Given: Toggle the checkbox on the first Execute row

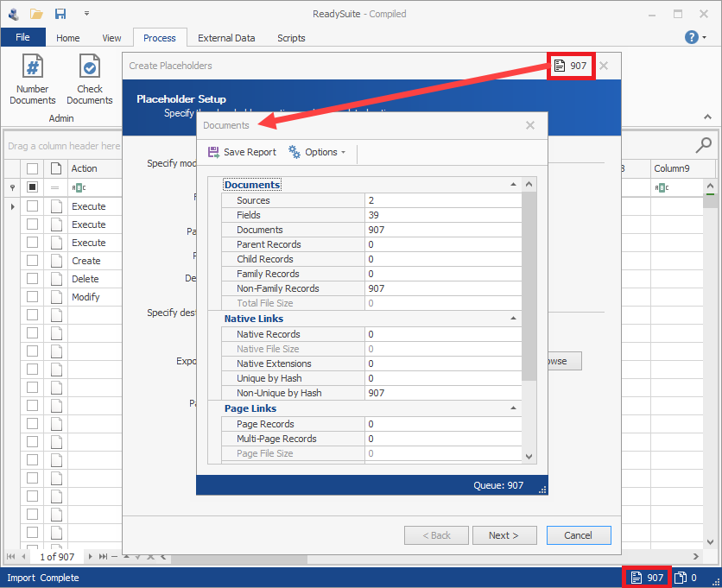Looking at the screenshot, I should (32, 206).
